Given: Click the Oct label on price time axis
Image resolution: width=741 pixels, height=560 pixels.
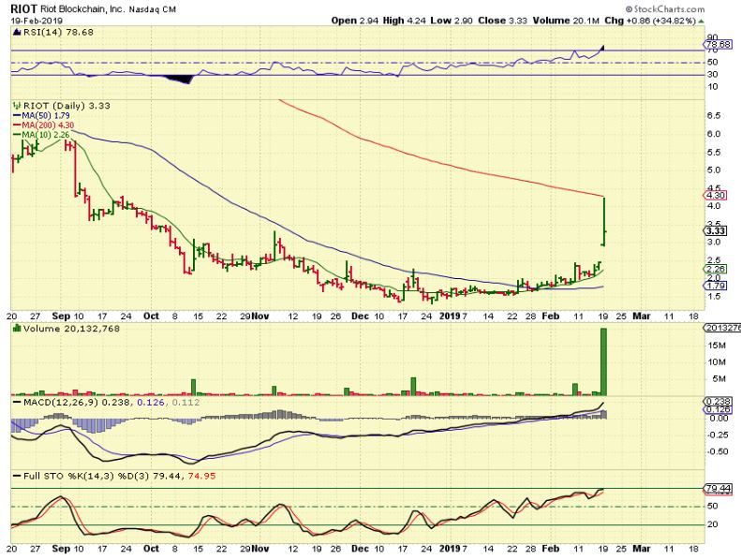Looking at the screenshot, I should pos(151,317).
